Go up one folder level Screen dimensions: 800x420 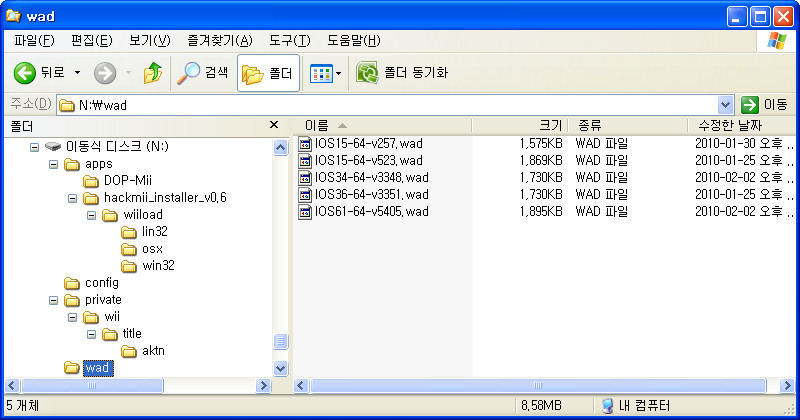pos(153,73)
